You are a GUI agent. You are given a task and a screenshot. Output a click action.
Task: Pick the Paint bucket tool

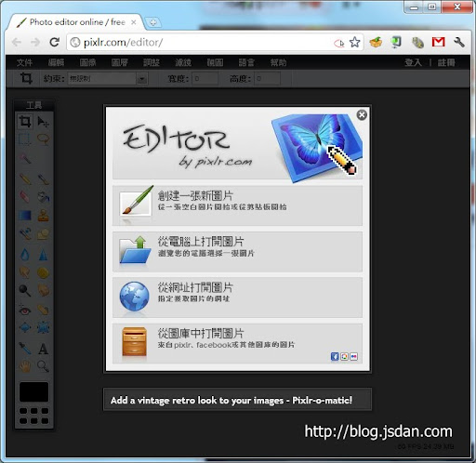click(x=43, y=196)
